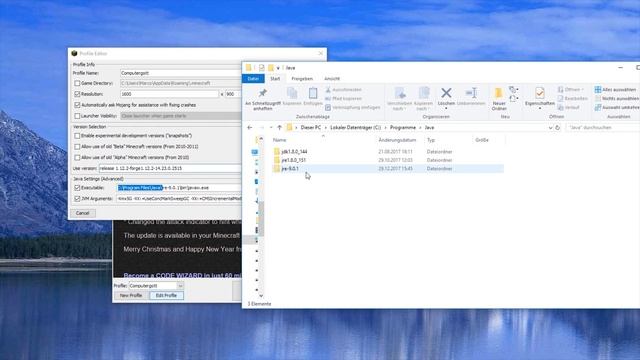Image resolution: width=640 pixels, height=360 pixels.
Task: Open the Use version dropdown
Action: (x=170, y=168)
